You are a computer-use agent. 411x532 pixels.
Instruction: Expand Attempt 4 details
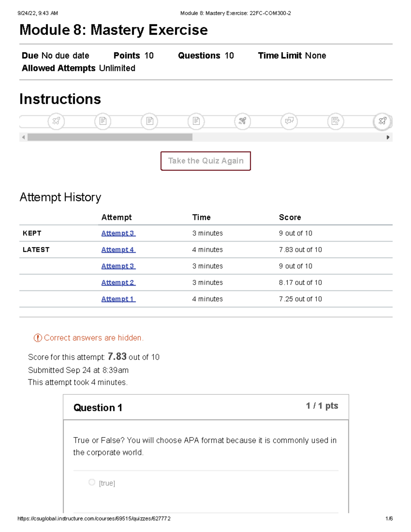(x=118, y=249)
